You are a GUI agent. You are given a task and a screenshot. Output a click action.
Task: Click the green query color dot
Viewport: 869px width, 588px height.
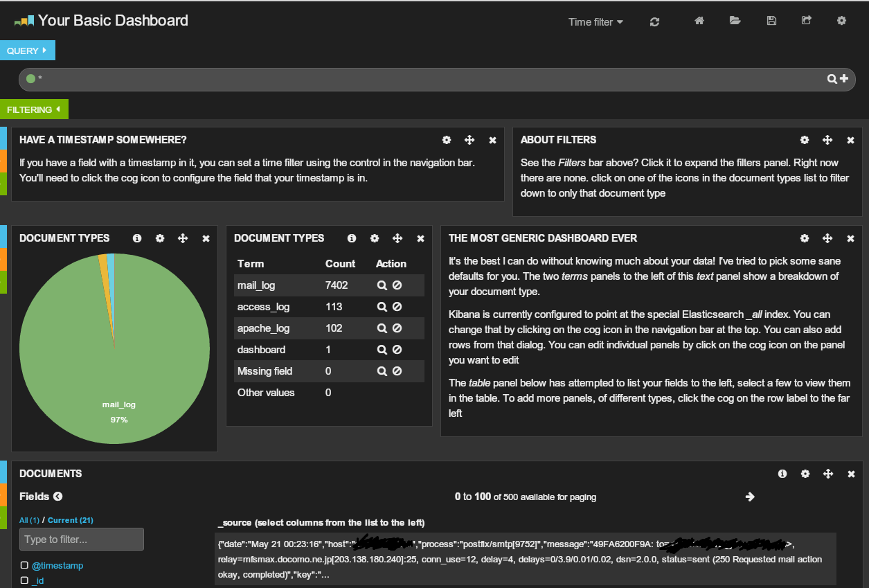pos(30,79)
